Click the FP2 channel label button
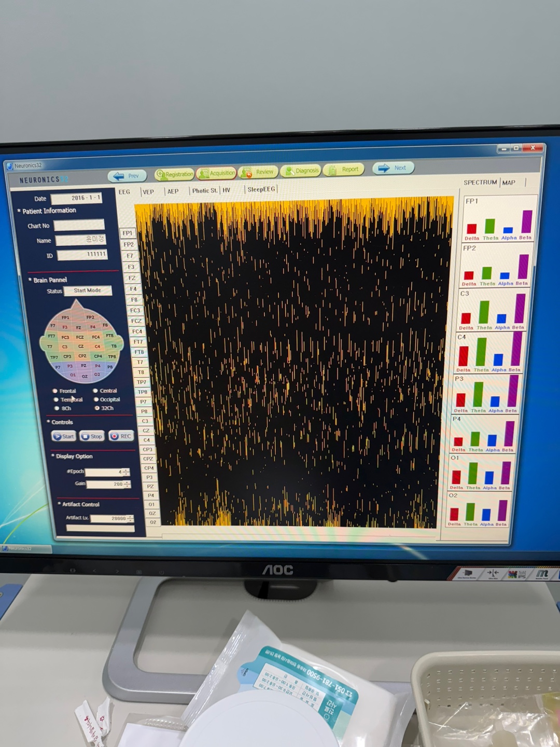Viewport: 560px width, 747px height. pos(129,244)
